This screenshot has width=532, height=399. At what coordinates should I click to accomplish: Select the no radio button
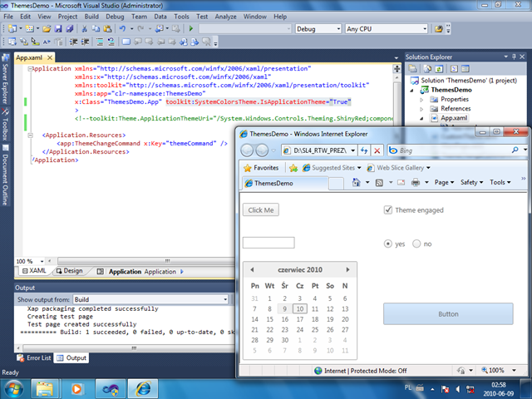[x=416, y=244]
